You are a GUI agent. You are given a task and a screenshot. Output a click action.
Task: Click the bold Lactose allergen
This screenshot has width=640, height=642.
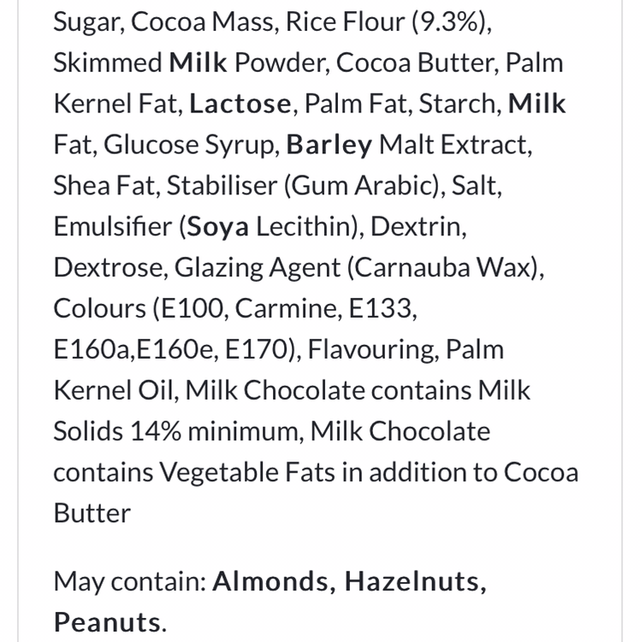click(241, 104)
